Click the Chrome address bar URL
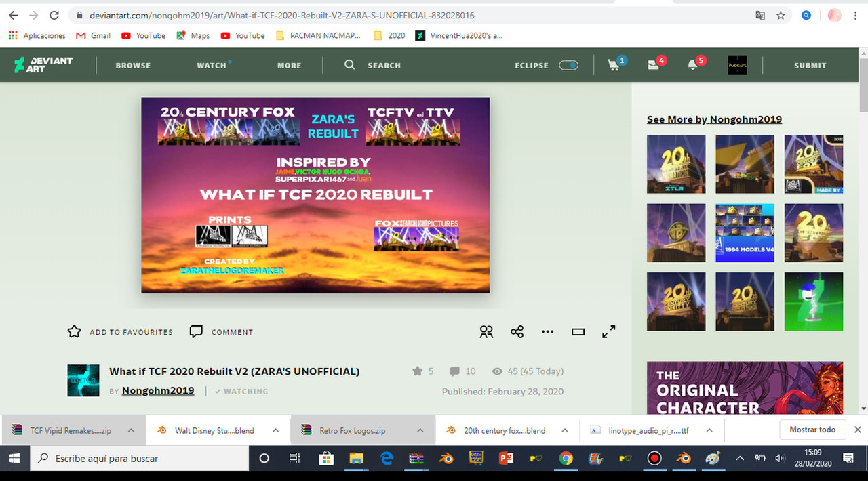 click(282, 15)
